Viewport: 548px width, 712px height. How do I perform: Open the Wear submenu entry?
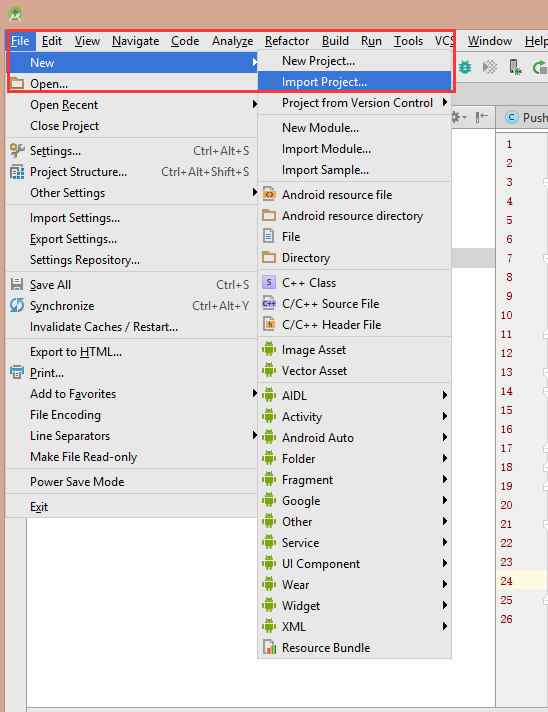[x=355, y=584]
